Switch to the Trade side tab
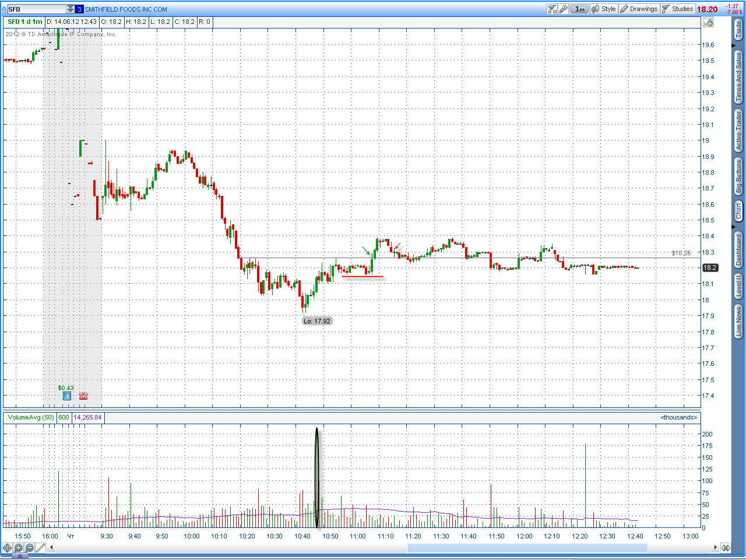 click(x=738, y=30)
